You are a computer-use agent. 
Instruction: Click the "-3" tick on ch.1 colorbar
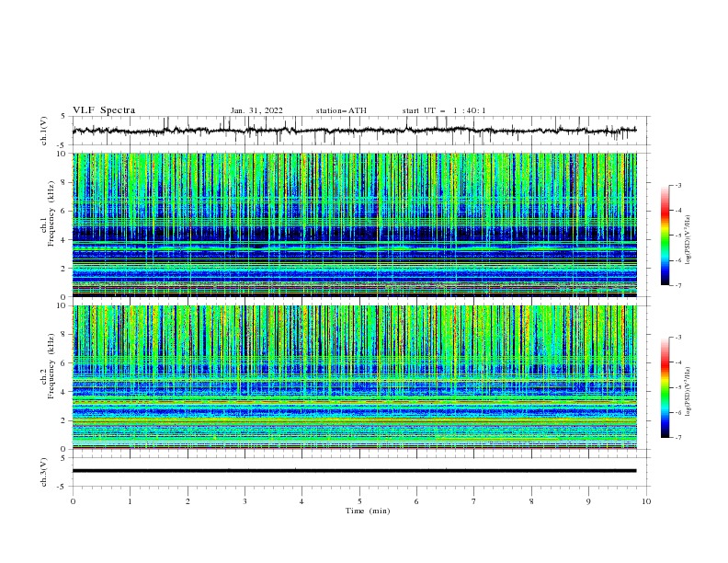click(678, 185)
